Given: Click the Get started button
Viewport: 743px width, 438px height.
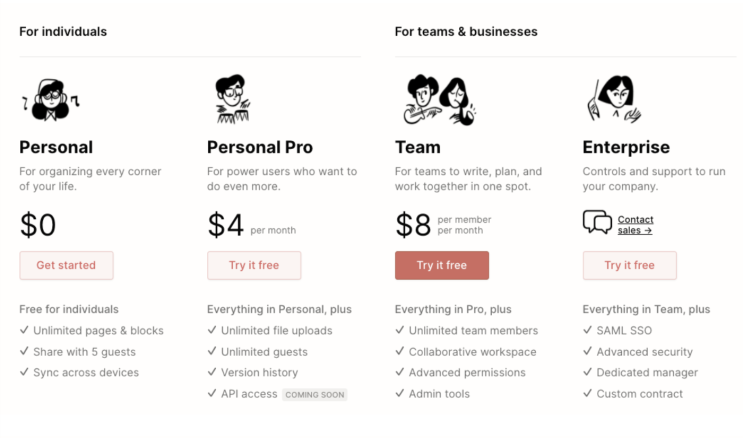Looking at the screenshot, I should pos(66,265).
